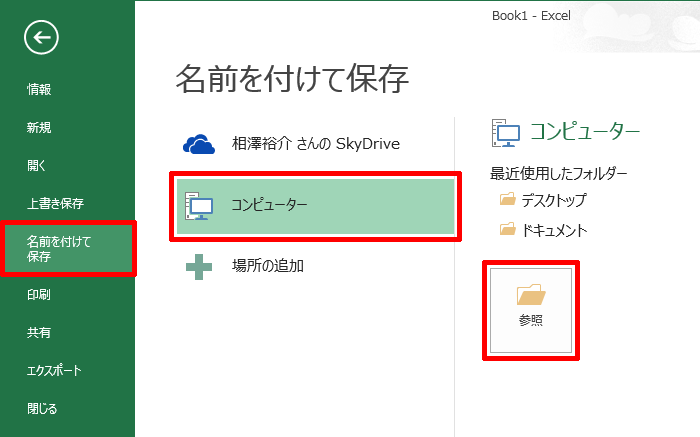Open the 情報 menu item

[x=39, y=89]
